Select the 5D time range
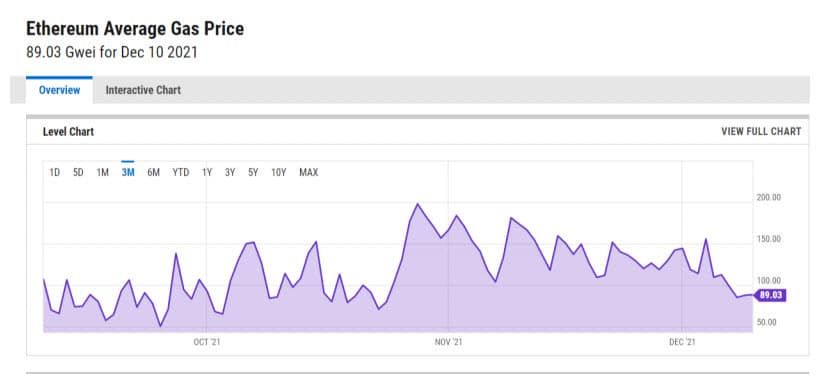The width and height of the screenshot is (822, 380). pyautogui.click(x=78, y=172)
